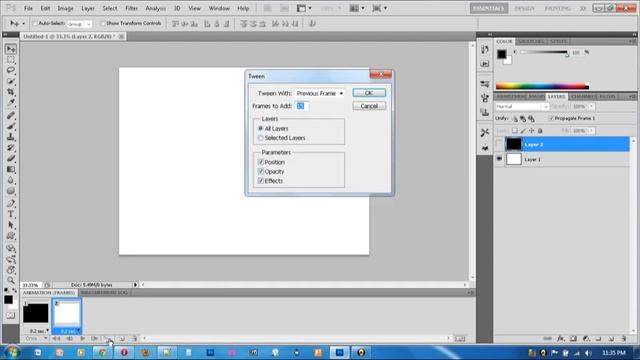The image size is (640, 360).
Task: Show Layer 2 visibility eye
Action: click(x=499, y=144)
